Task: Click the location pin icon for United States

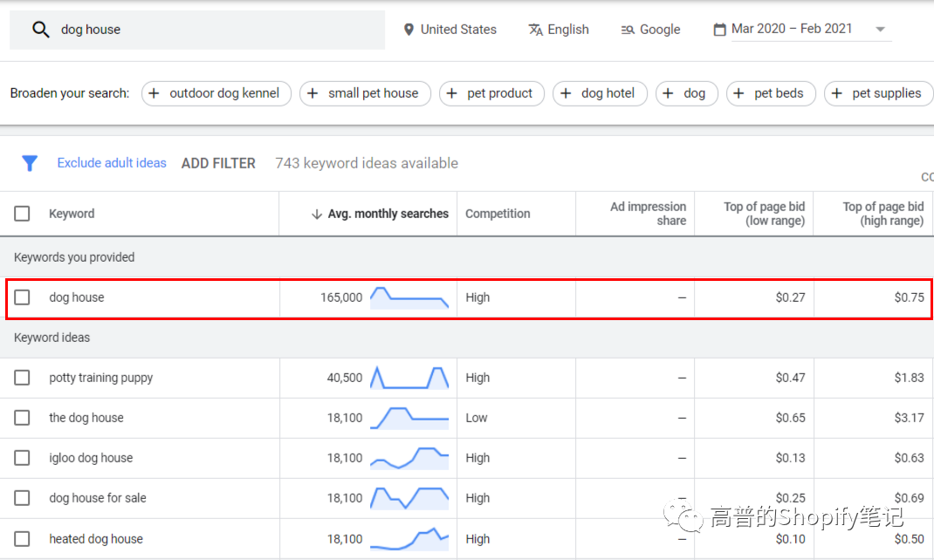Action: [409, 30]
